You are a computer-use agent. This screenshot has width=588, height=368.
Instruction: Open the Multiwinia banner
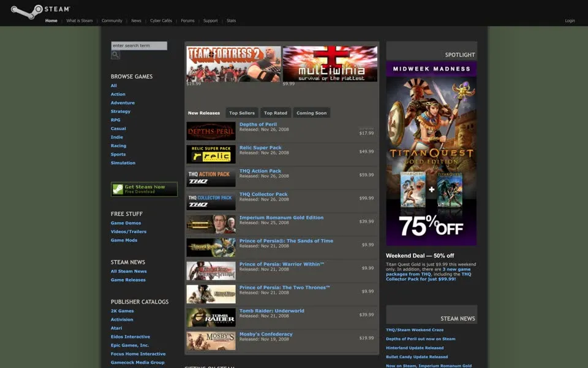click(330, 64)
